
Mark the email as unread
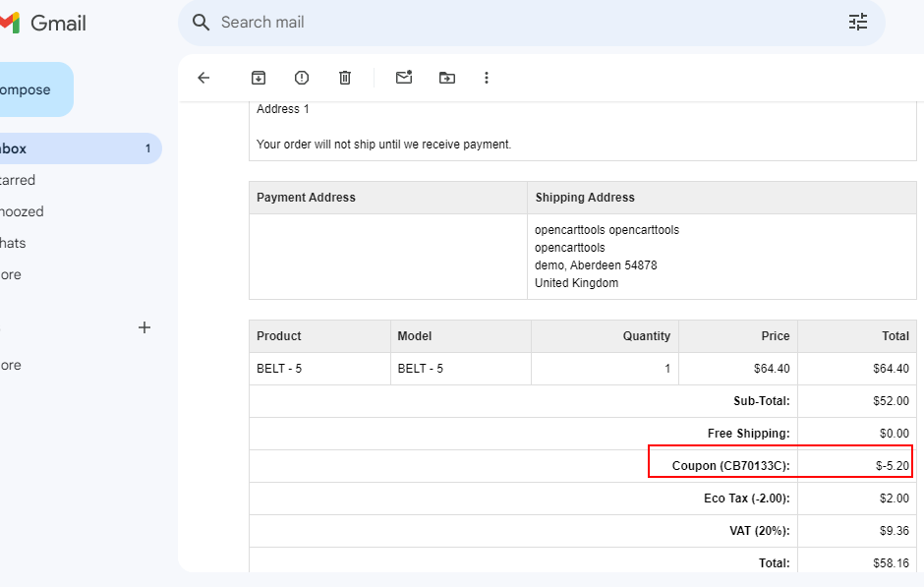tap(404, 78)
